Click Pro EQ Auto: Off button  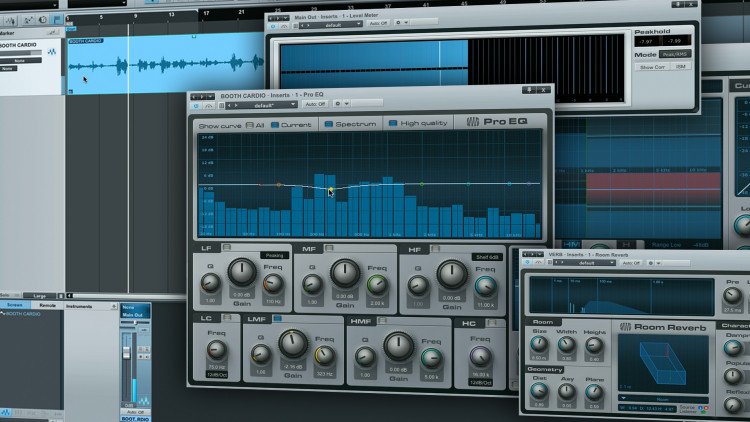pyautogui.click(x=315, y=104)
